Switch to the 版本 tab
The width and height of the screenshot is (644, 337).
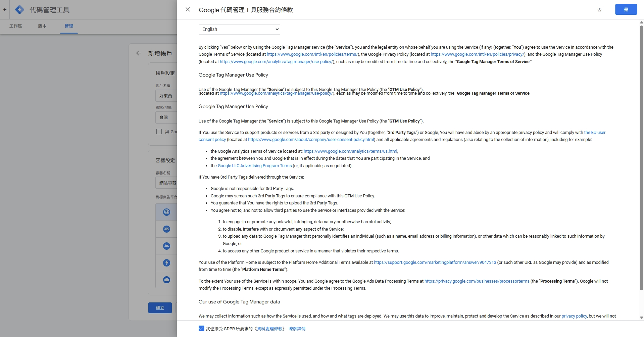click(42, 26)
